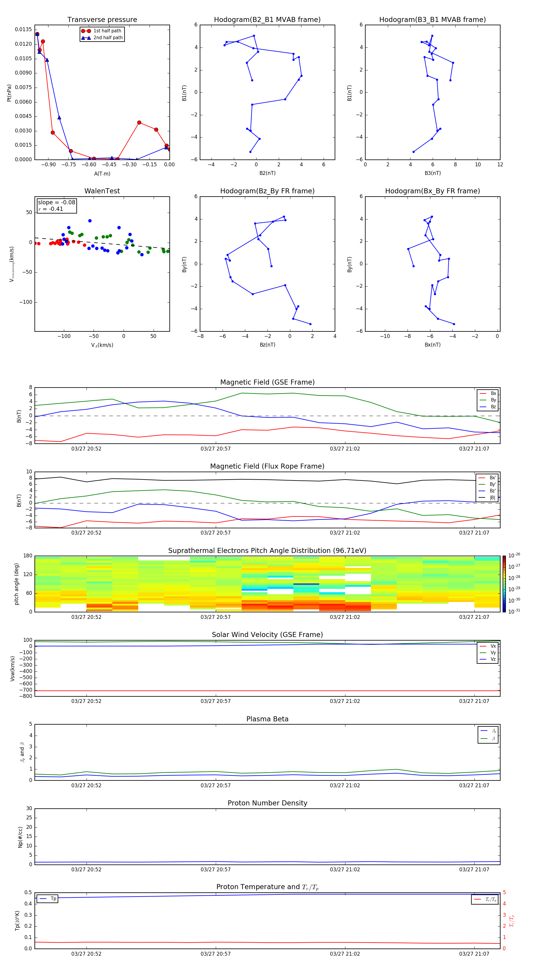Viewport: 535px width, 980px height.
Task: Select the Bx' entry in Flux Rope legend
Action: tap(487, 478)
